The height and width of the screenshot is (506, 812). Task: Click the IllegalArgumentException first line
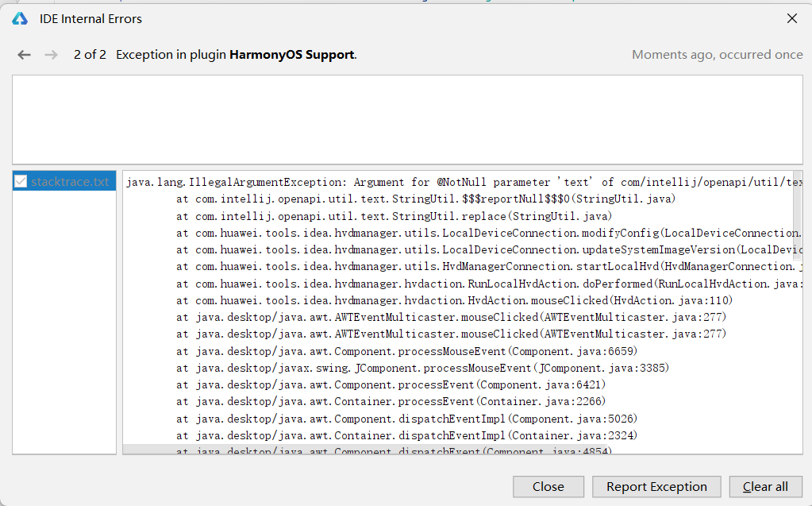click(x=463, y=182)
